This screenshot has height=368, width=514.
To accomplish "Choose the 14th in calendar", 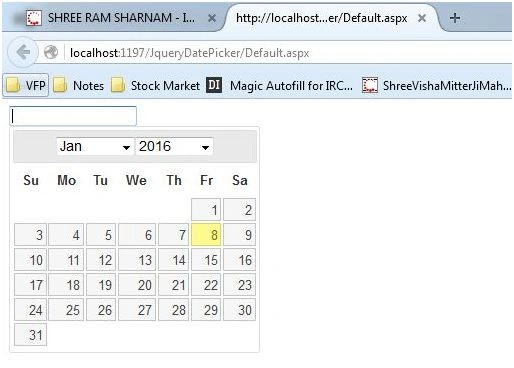I will 173,260.
